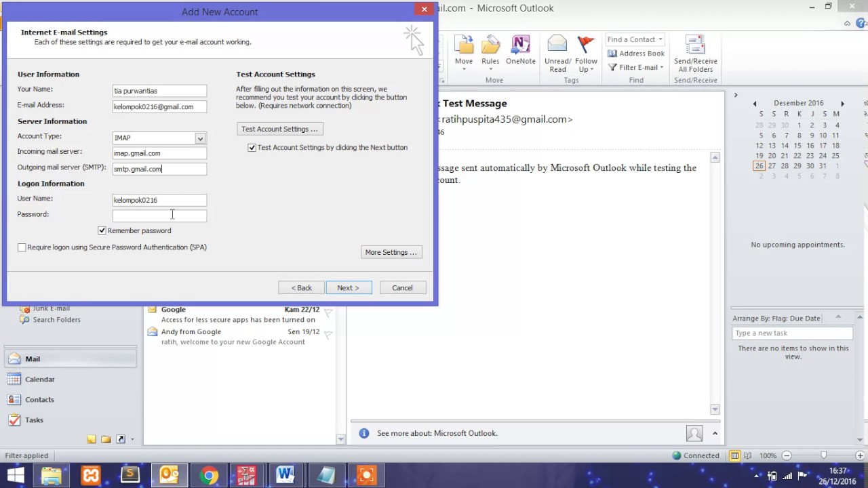Switch to Reading view in status bar

(748, 455)
